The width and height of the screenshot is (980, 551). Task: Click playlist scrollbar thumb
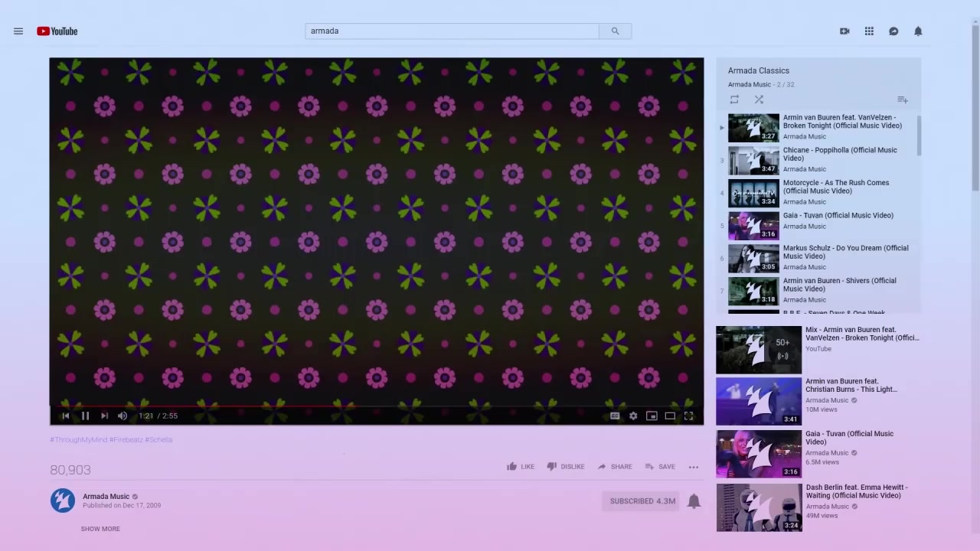click(919, 135)
